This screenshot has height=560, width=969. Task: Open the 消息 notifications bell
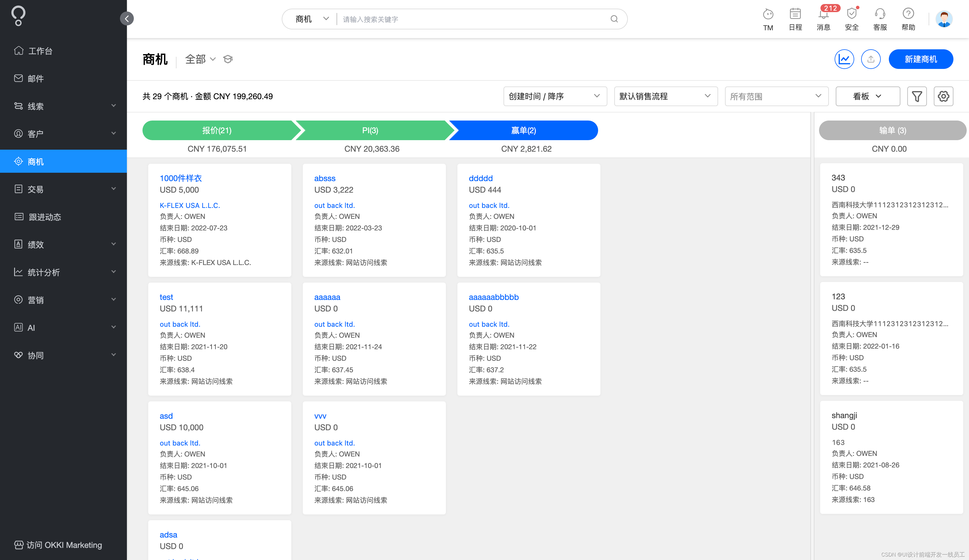(x=823, y=19)
